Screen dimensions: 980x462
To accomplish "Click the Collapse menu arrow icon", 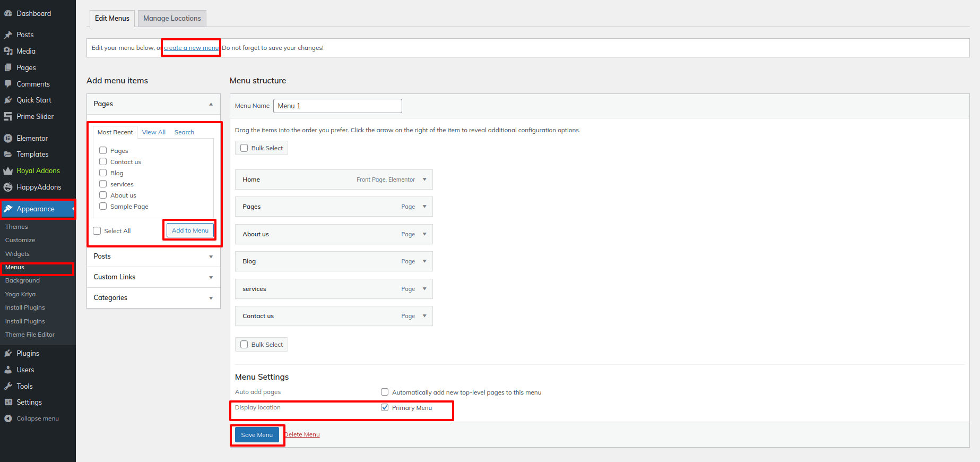I will click(x=8, y=418).
